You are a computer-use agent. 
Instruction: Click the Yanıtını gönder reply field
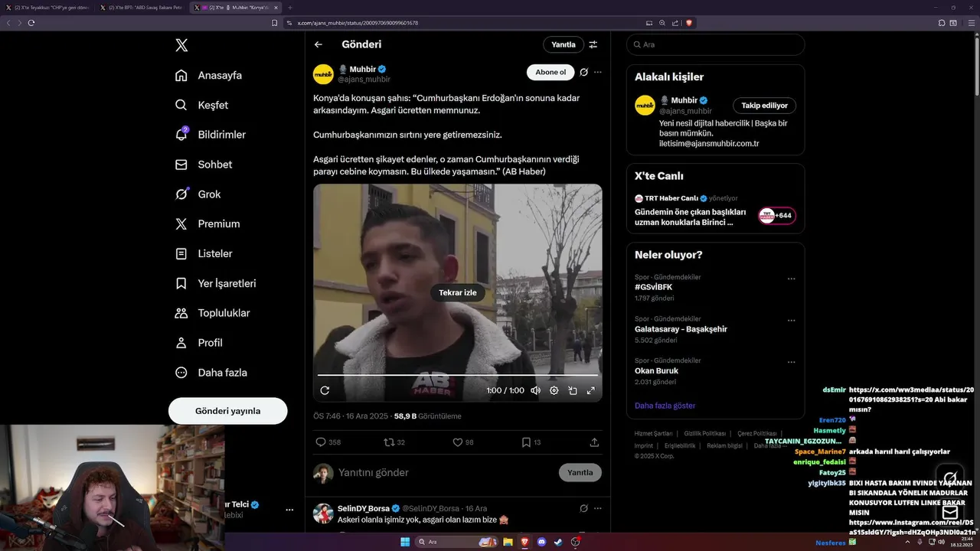444,472
